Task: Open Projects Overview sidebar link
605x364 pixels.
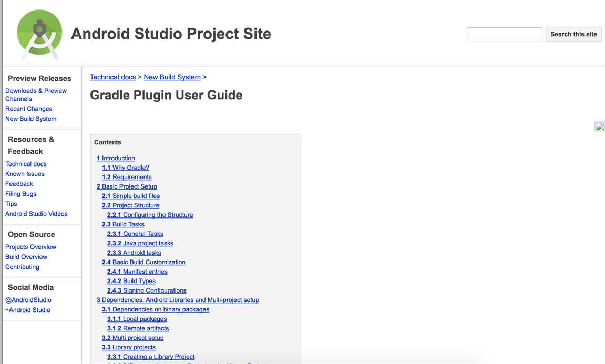Action: [x=30, y=247]
